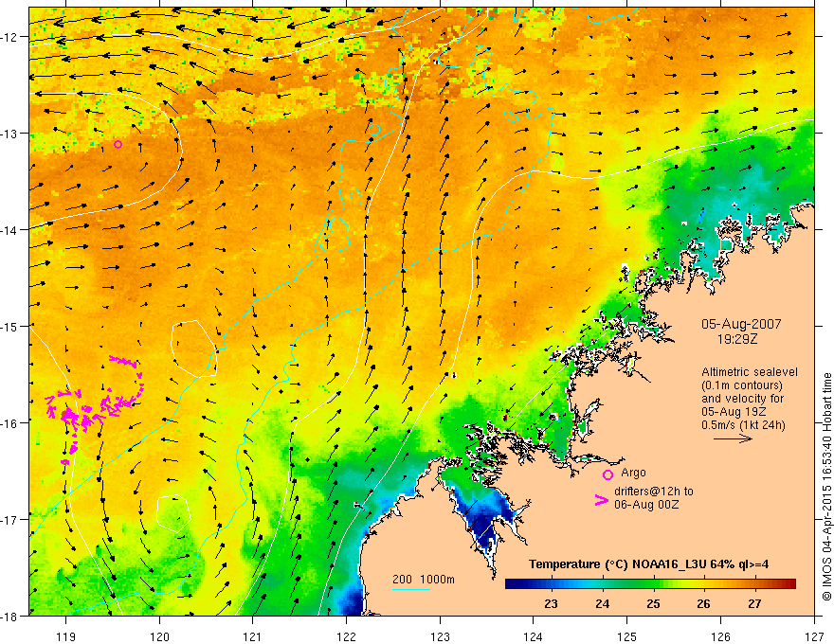
Task: Click the latitude axis label '-12'
Action: tap(9, 37)
